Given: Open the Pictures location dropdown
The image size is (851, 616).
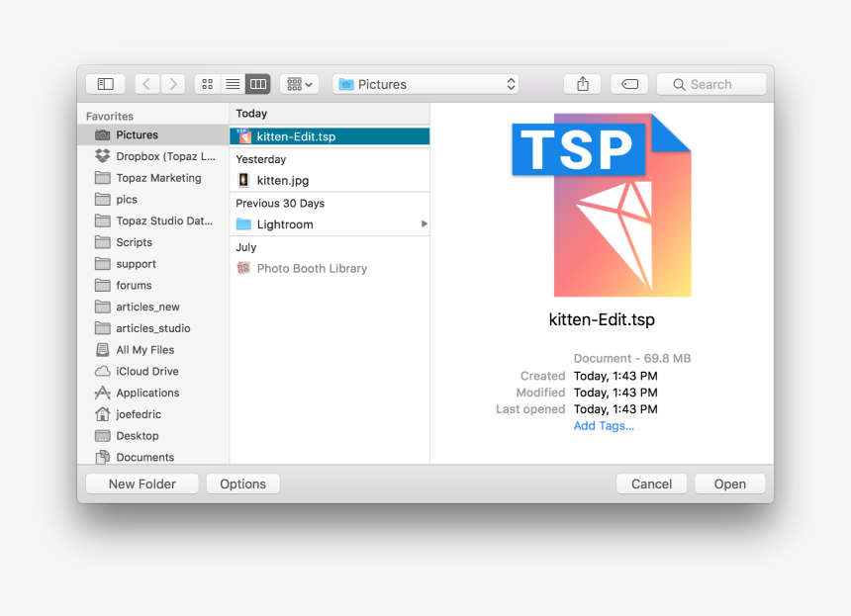Looking at the screenshot, I should click(x=425, y=84).
